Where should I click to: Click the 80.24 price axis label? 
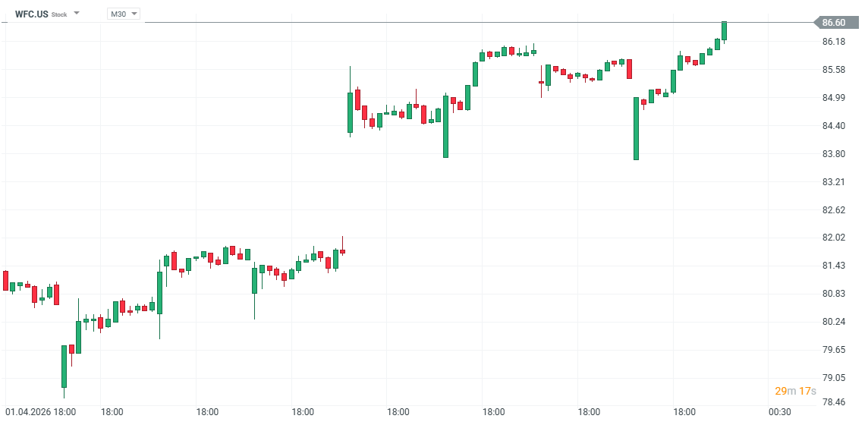(834, 322)
